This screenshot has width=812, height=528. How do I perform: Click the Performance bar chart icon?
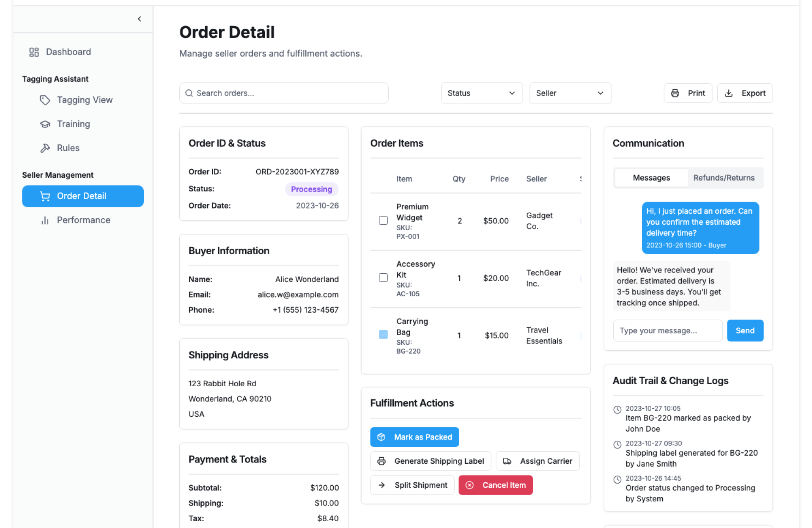click(x=45, y=220)
